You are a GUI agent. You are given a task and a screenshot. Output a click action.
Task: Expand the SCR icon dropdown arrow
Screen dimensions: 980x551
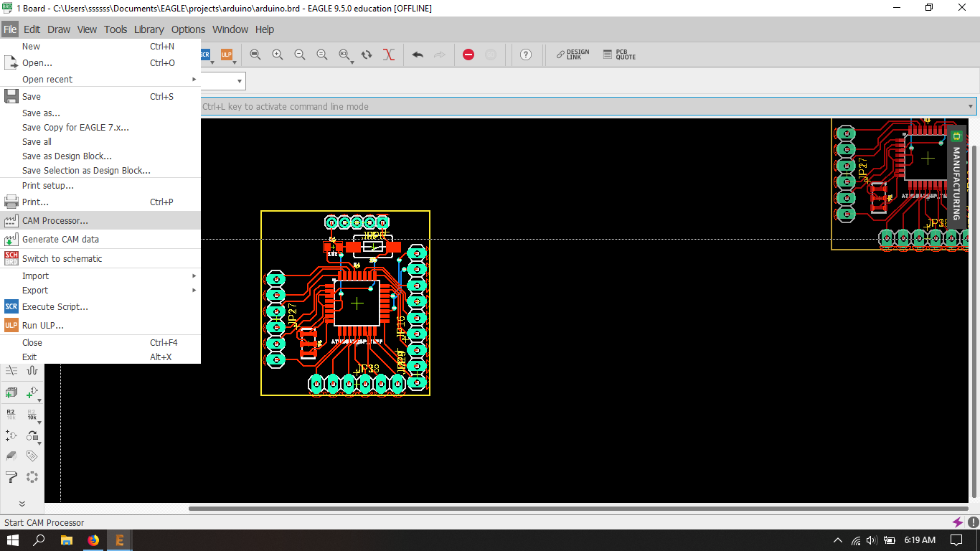coord(214,62)
